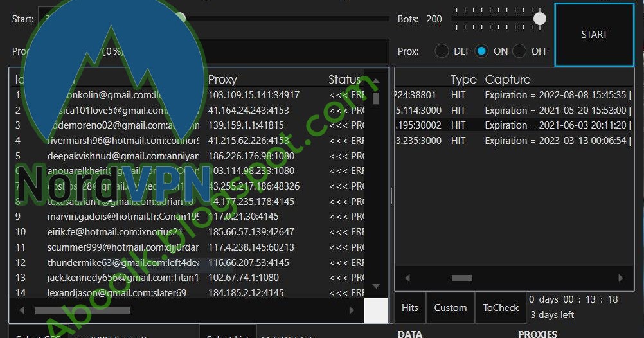Click the right arrow of the hits panel scrollbar

pos(621,278)
